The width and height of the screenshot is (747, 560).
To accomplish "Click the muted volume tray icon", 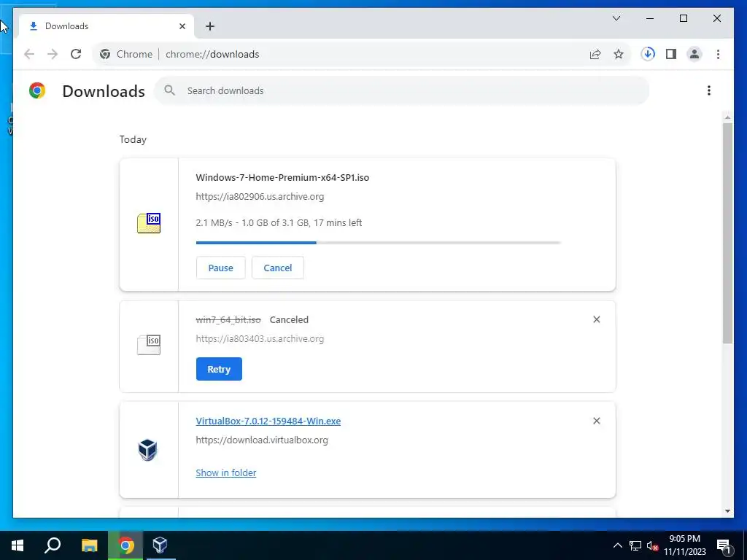I will click(x=653, y=545).
